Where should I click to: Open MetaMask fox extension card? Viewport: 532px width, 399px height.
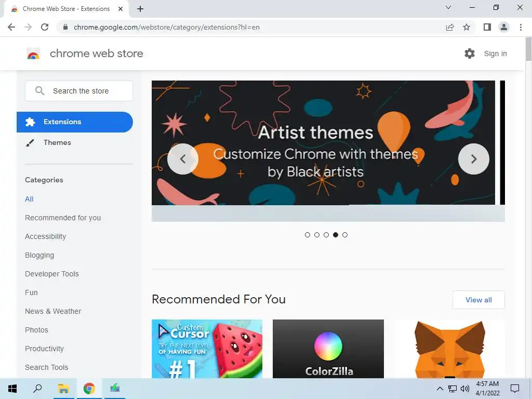click(x=449, y=349)
